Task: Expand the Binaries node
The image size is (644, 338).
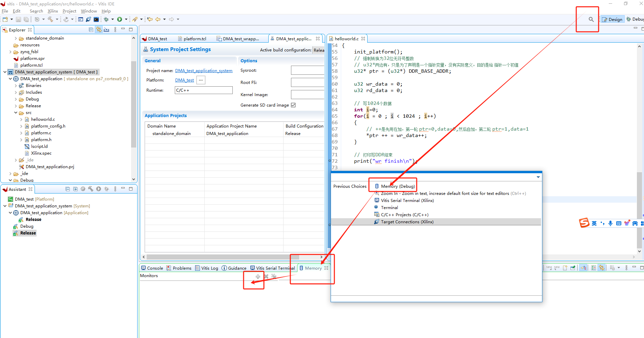Action: tap(16, 86)
